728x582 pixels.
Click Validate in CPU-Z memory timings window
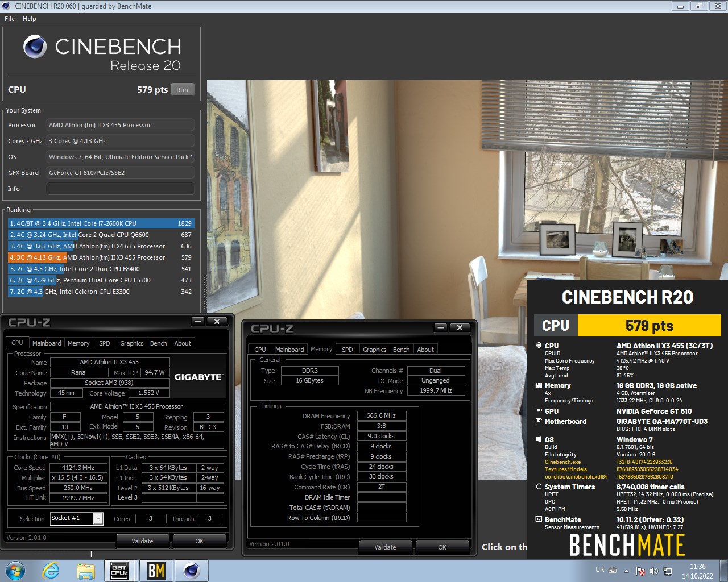385,547
